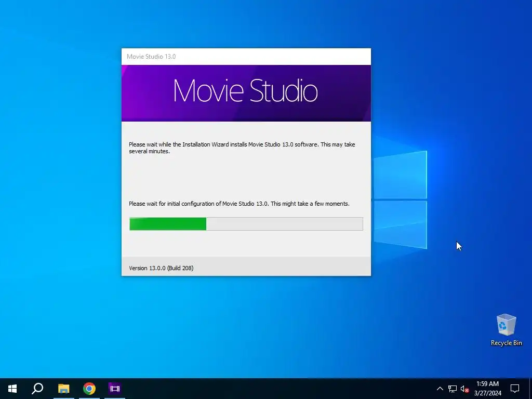Click the 'Please wait for initial configuration' message
Screen dimensions: 532x399
(x=239, y=204)
